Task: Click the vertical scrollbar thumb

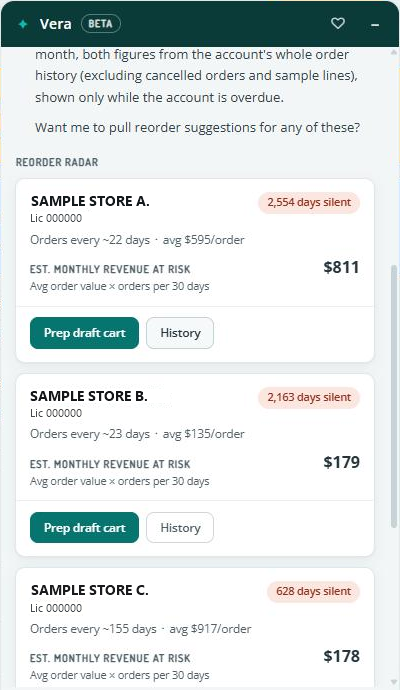Action: 394,396
